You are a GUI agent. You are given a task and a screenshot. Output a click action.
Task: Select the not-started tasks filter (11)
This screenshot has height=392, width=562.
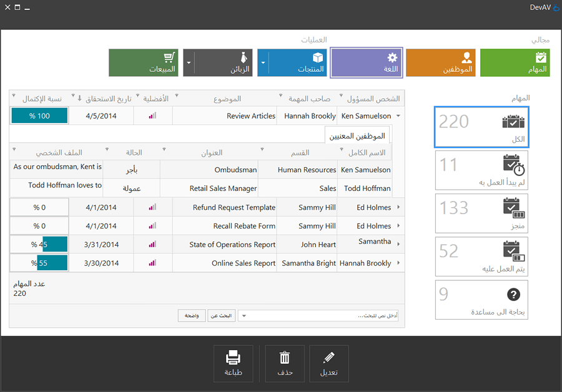pyautogui.click(x=481, y=170)
